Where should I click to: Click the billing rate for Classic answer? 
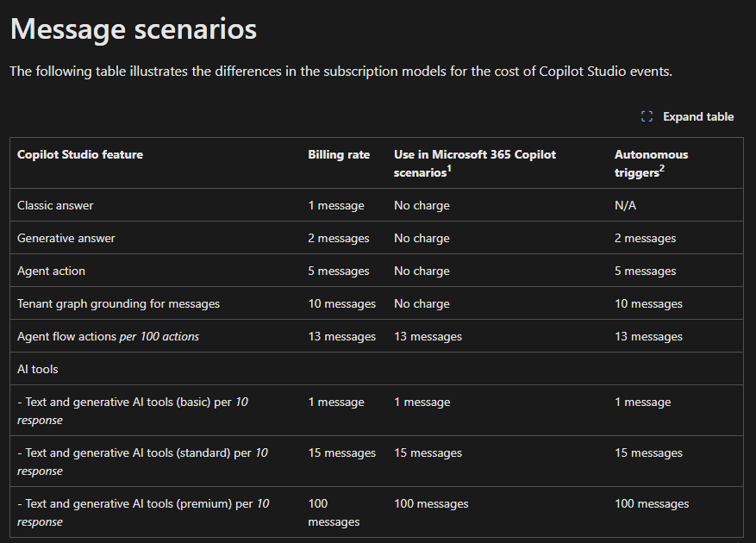[336, 205]
